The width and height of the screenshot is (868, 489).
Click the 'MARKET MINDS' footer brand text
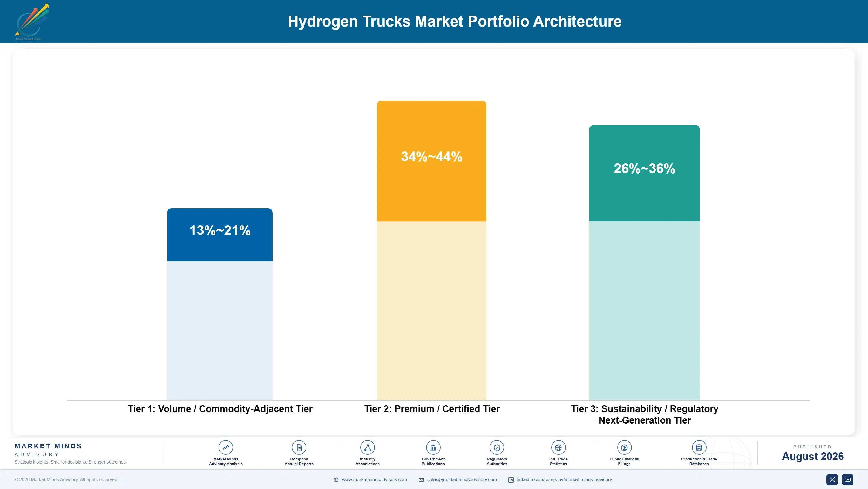tap(48, 446)
